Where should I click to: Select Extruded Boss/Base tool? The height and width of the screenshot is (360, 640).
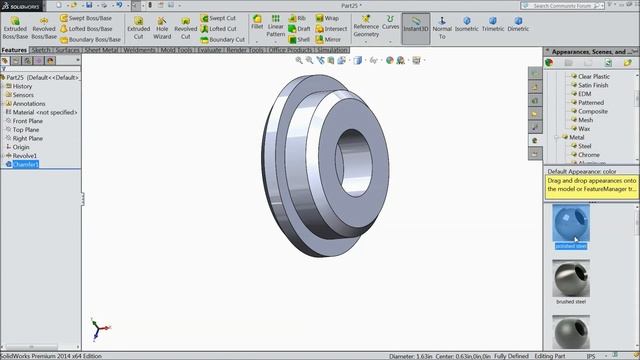coord(15,28)
